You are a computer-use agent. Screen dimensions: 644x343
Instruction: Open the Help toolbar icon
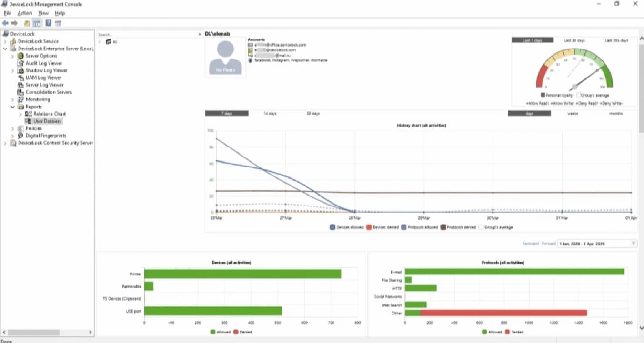(48, 23)
